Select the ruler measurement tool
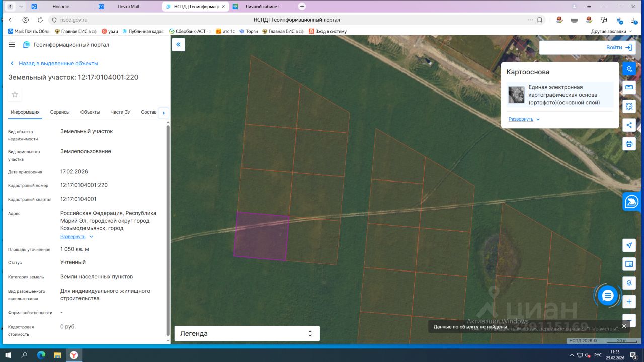The image size is (644, 362). coord(629,87)
